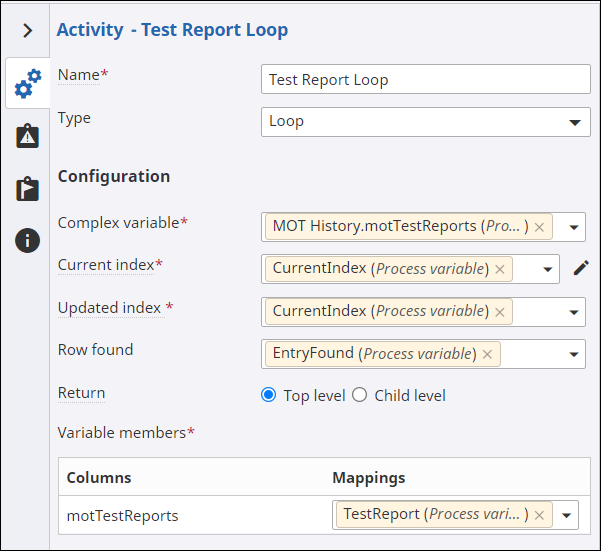
Task: Expand the Complex variable dropdown arrow
Action: tap(574, 227)
